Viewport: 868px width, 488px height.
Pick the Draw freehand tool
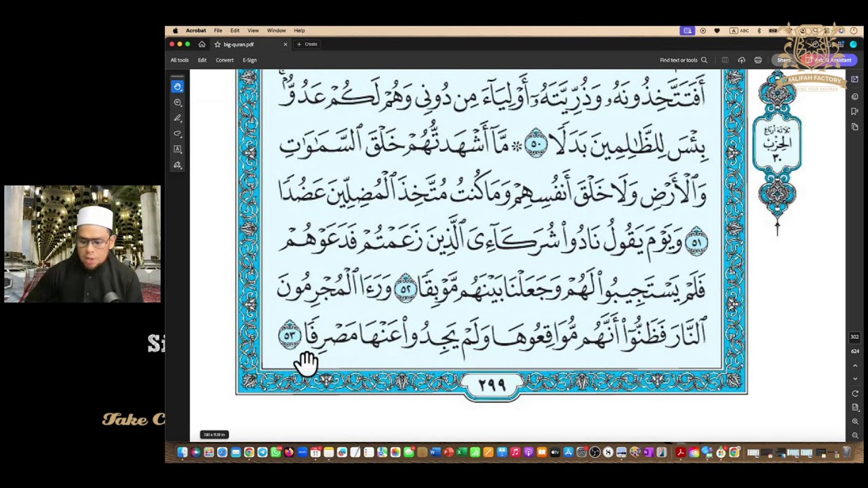click(178, 134)
